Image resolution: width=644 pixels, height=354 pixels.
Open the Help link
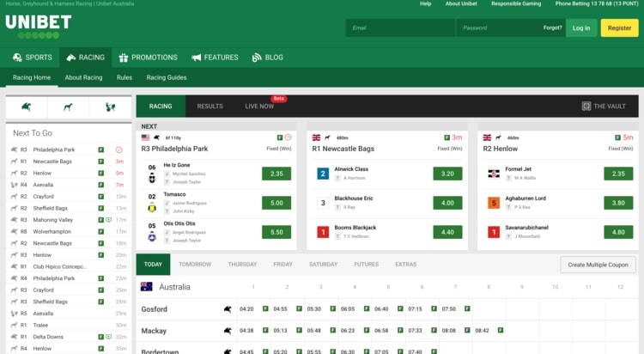[426, 3]
